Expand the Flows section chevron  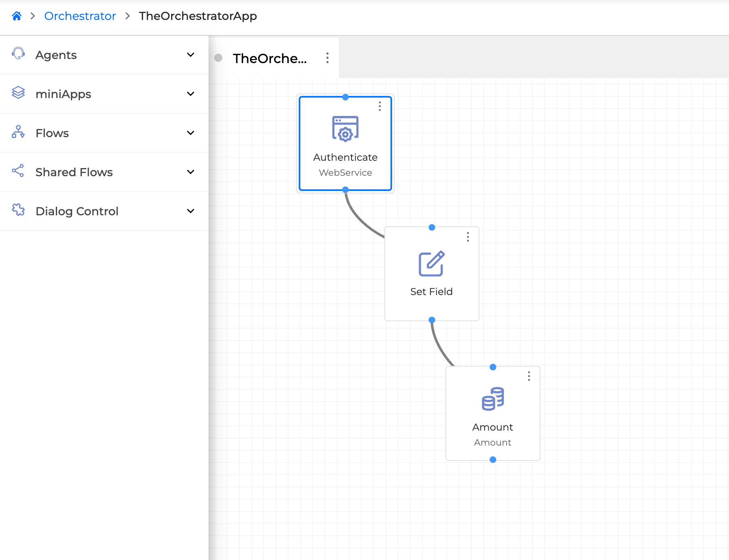point(190,133)
